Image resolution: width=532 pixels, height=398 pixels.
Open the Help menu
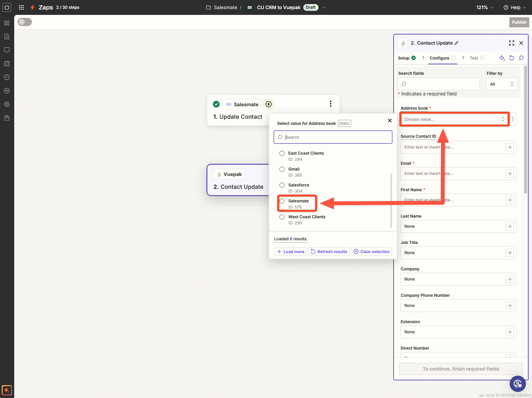tap(515, 7)
